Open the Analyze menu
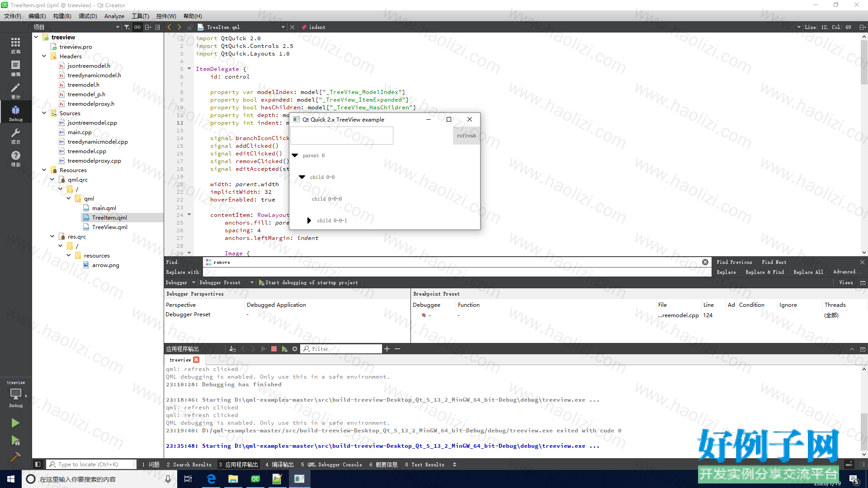The height and width of the screenshot is (488, 868). tap(114, 16)
